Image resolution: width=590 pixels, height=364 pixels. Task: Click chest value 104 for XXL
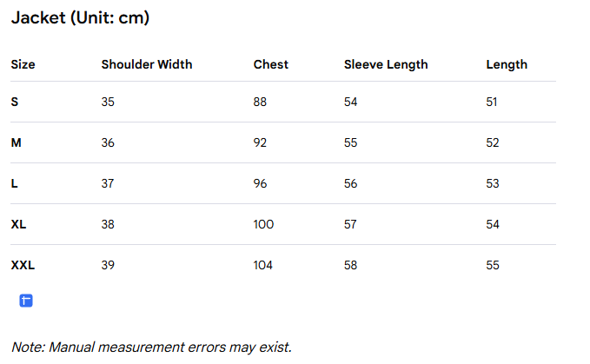263,265
